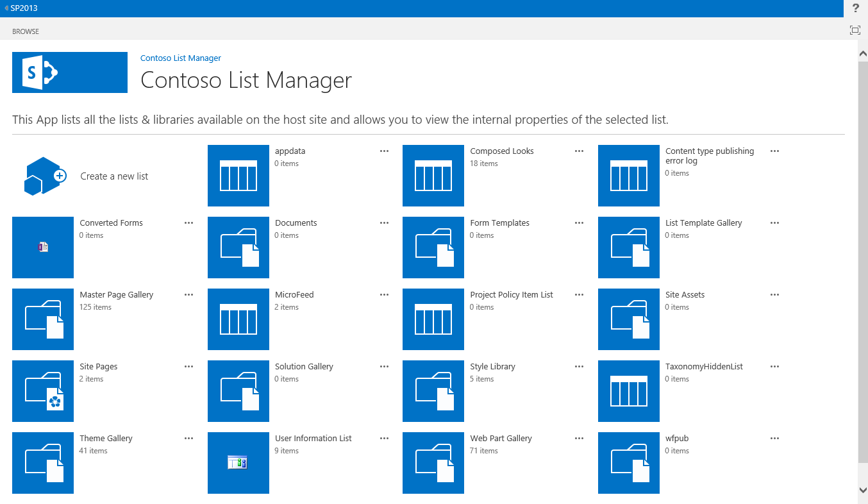Open the ellipsis menu for User Information List
868x504 pixels.
(x=384, y=439)
